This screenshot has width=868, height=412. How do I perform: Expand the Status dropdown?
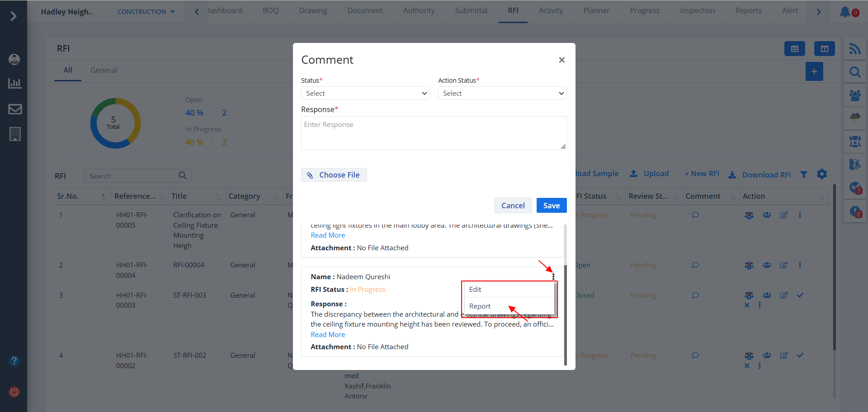(365, 94)
